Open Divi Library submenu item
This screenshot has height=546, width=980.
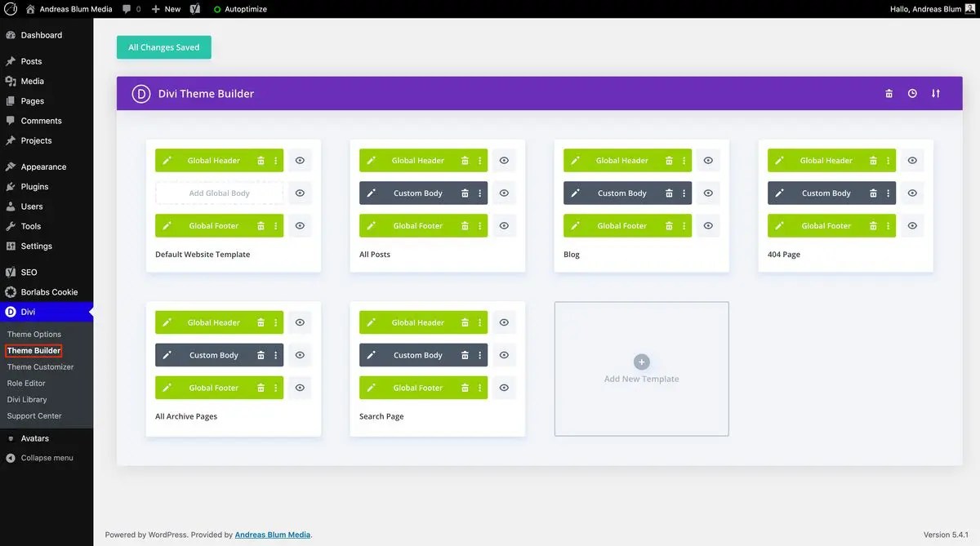pos(27,400)
